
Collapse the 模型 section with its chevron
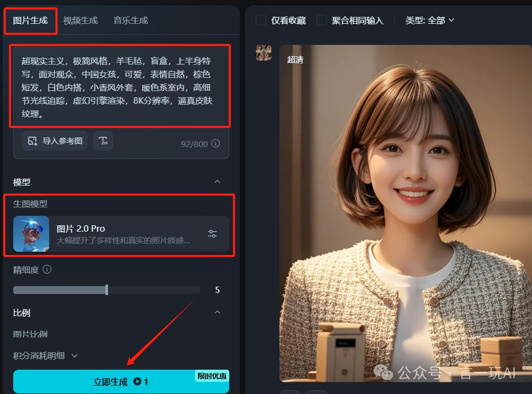[x=217, y=182]
